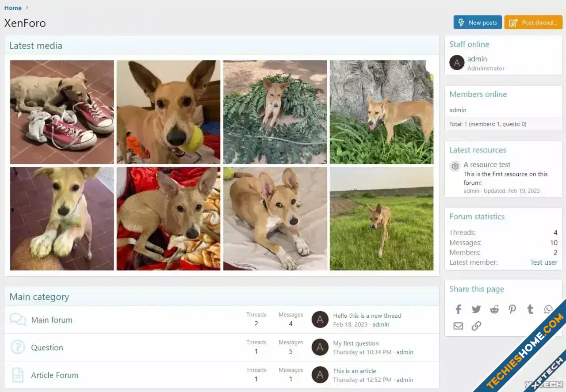
Task: Click the New posts button
Action: 477,23
